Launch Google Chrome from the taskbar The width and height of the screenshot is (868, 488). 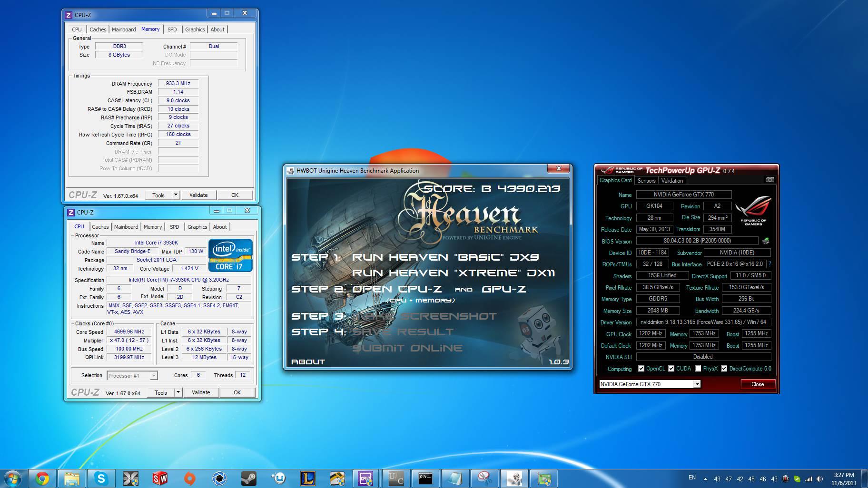pos(42,478)
